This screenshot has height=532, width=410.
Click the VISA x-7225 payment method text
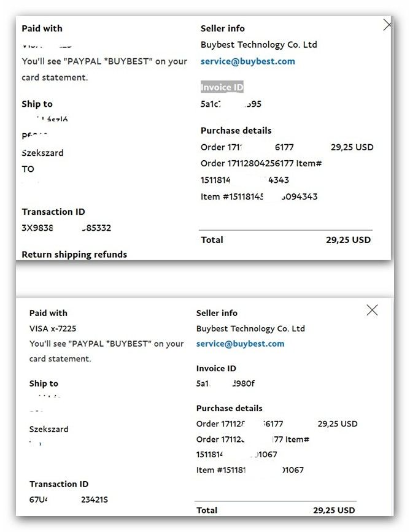tap(53, 328)
